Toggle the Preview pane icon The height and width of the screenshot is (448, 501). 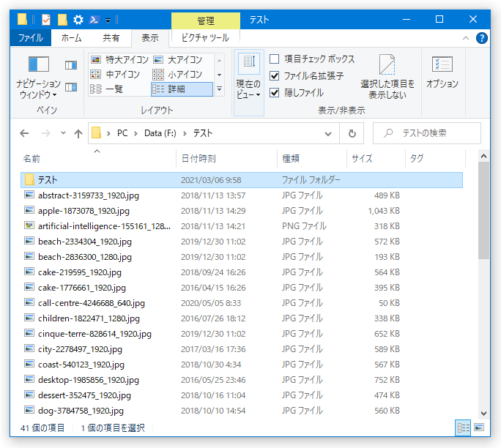(x=71, y=65)
